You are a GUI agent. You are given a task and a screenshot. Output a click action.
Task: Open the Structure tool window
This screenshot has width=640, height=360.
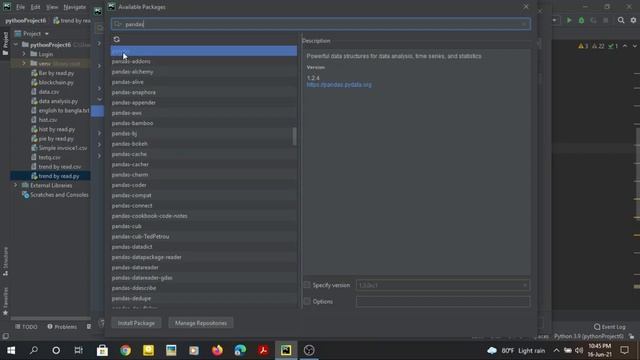click(x=5, y=261)
